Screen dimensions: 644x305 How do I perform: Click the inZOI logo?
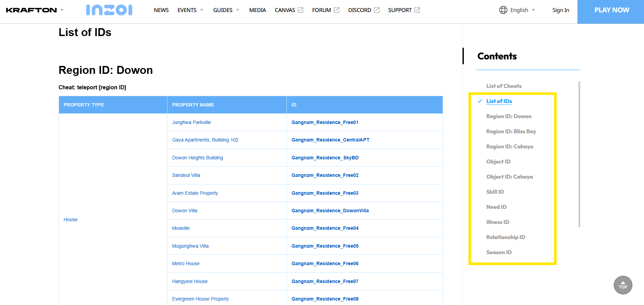tap(109, 10)
